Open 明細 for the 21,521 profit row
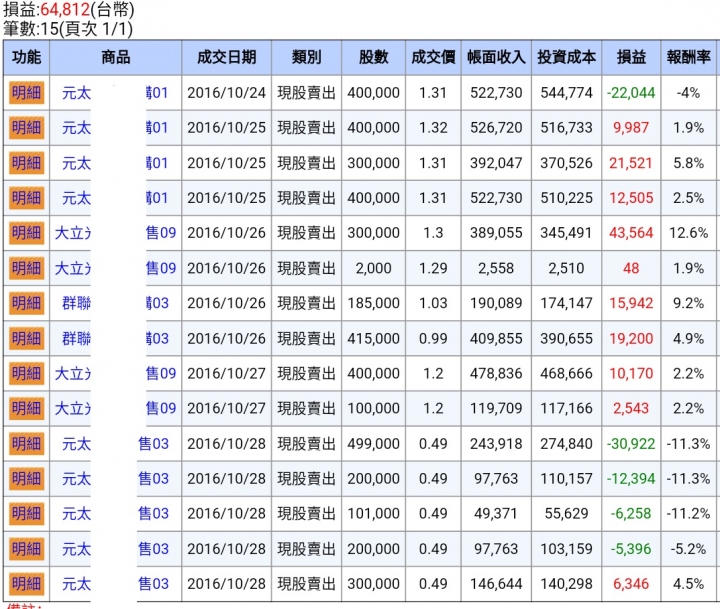Viewport: 720px width, 609px height. click(26, 163)
